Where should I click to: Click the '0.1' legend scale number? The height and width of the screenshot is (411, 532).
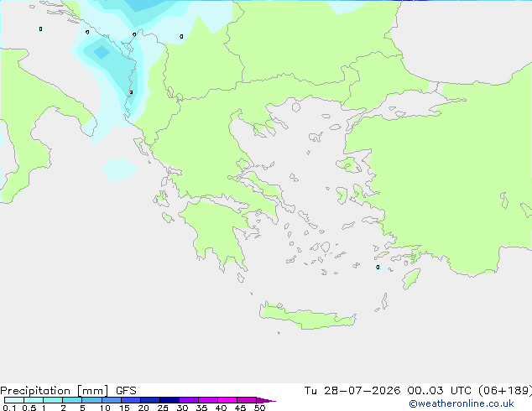[9, 408]
